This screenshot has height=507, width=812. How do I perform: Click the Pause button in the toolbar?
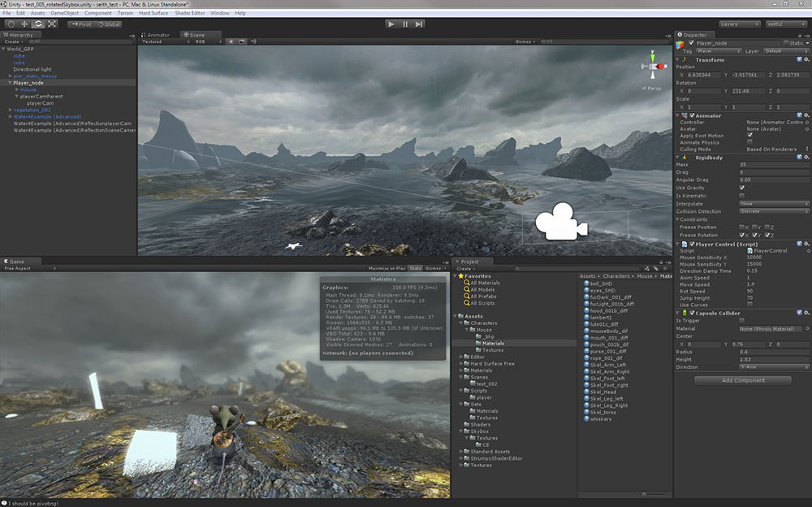405,24
